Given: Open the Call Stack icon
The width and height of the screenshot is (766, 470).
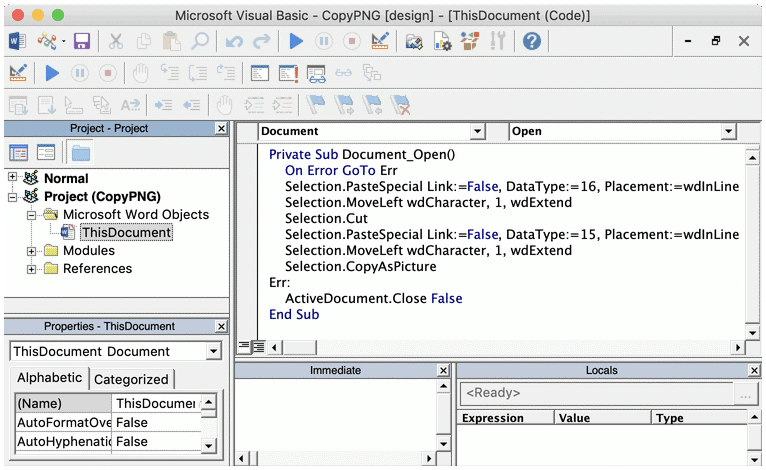Looking at the screenshot, I should pos(372,73).
